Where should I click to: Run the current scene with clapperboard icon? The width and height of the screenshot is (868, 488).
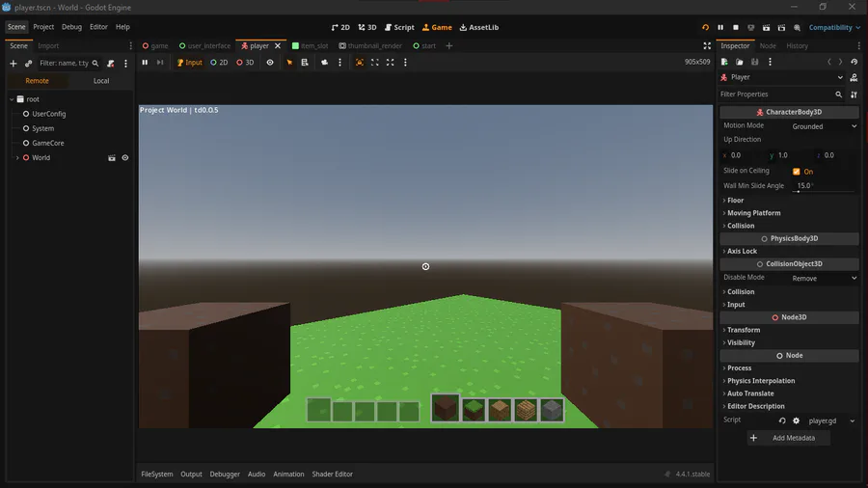766,27
